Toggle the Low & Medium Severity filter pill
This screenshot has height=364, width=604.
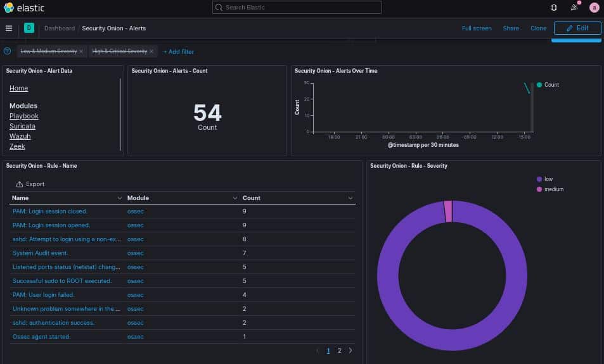pos(49,51)
